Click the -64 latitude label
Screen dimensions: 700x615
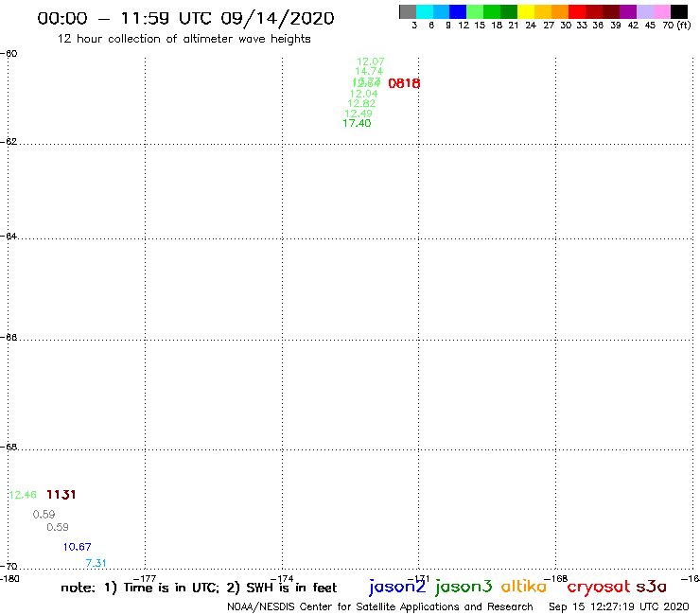[x=9, y=237]
